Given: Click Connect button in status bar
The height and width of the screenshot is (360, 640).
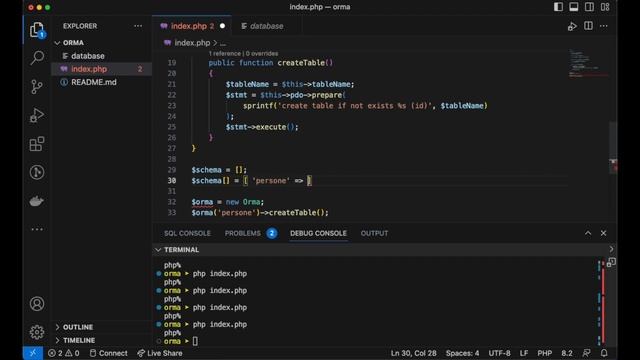Looking at the screenshot, I should click(x=108, y=353).
